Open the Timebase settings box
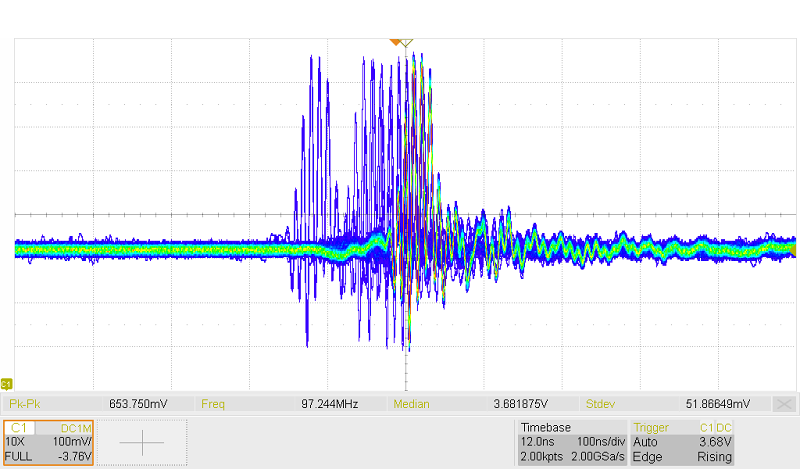This screenshot has width=800, height=469. (x=571, y=442)
